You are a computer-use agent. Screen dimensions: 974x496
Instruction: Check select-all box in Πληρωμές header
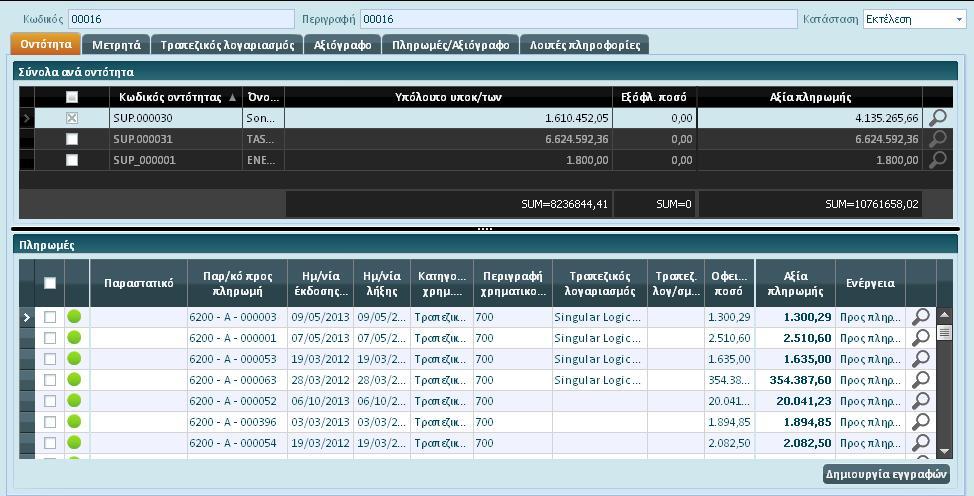[x=50, y=283]
